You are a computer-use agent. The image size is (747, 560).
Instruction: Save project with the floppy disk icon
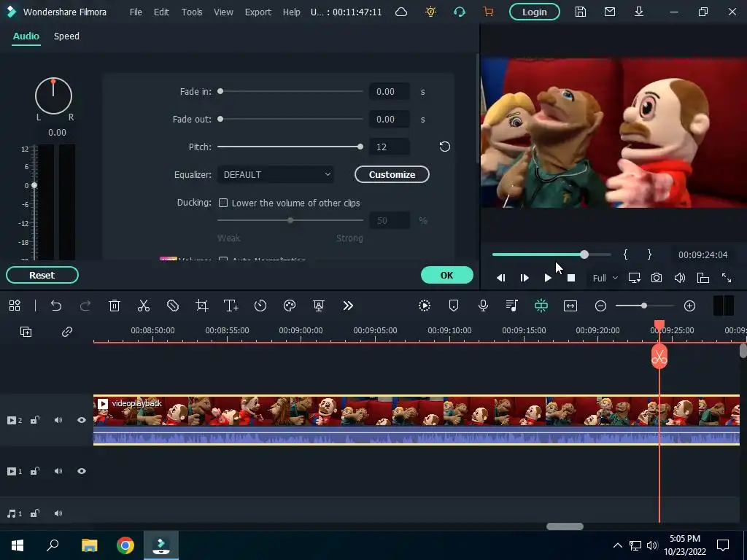[580, 12]
